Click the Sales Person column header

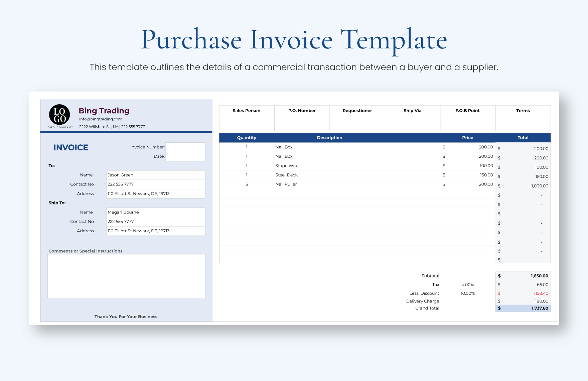tap(247, 110)
